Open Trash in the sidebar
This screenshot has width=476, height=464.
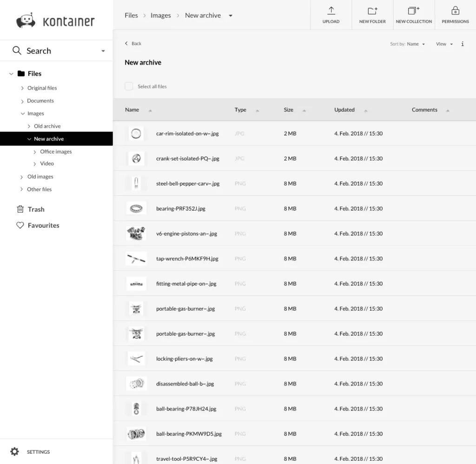click(x=31, y=209)
